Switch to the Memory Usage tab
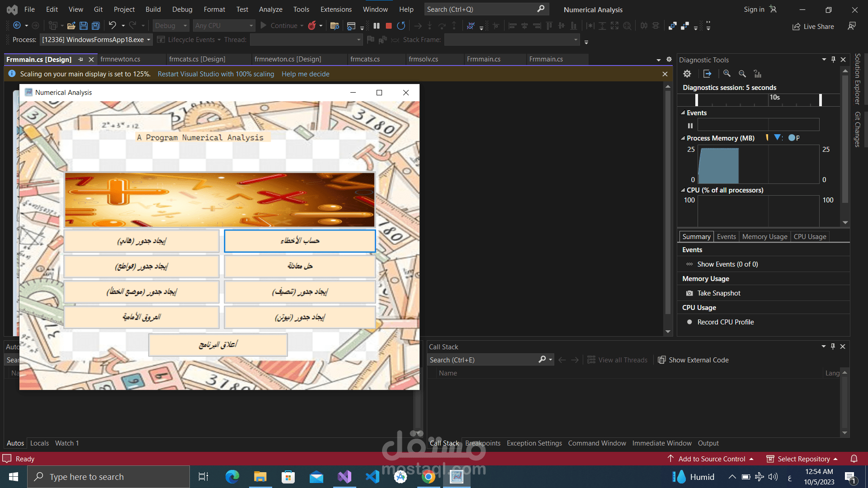The image size is (868, 488). (x=764, y=237)
